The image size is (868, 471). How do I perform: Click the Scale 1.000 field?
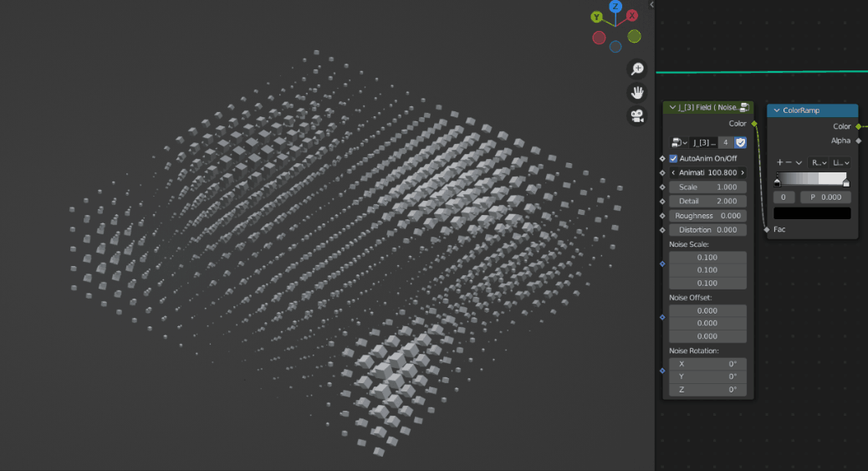pos(708,187)
